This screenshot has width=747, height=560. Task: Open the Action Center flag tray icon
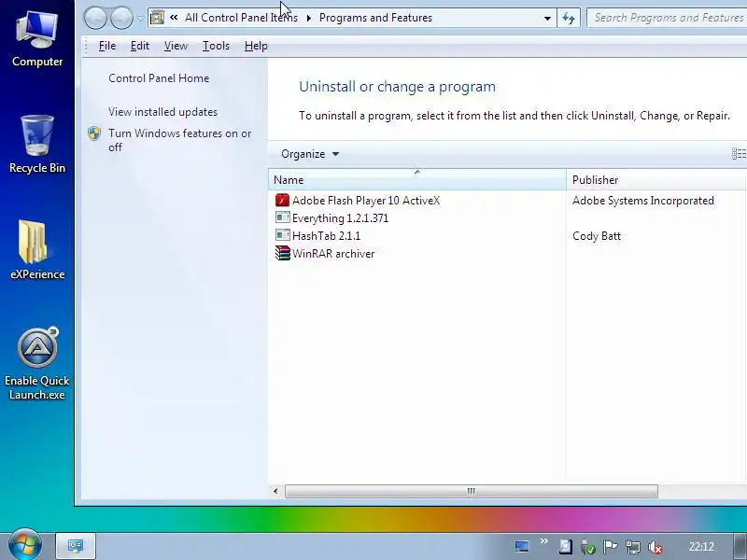(x=611, y=547)
